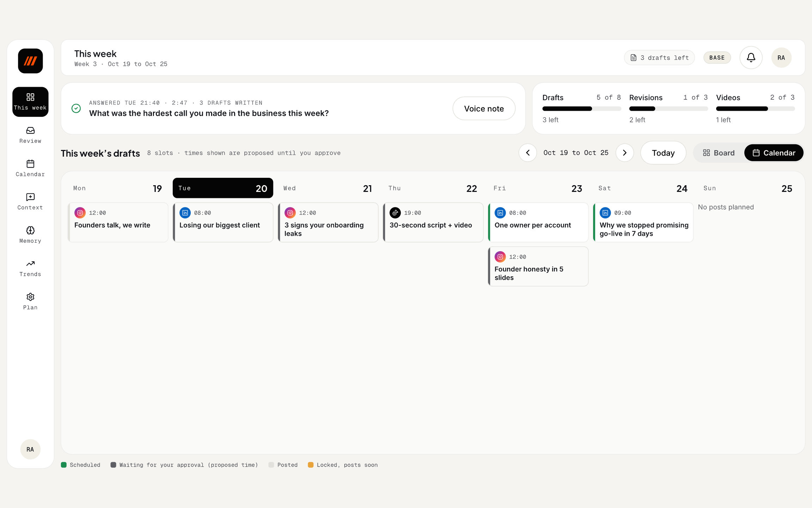The height and width of the screenshot is (508, 812).
Task: Select the Mon 19 day header
Action: pyautogui.click(x=118, y=188)
